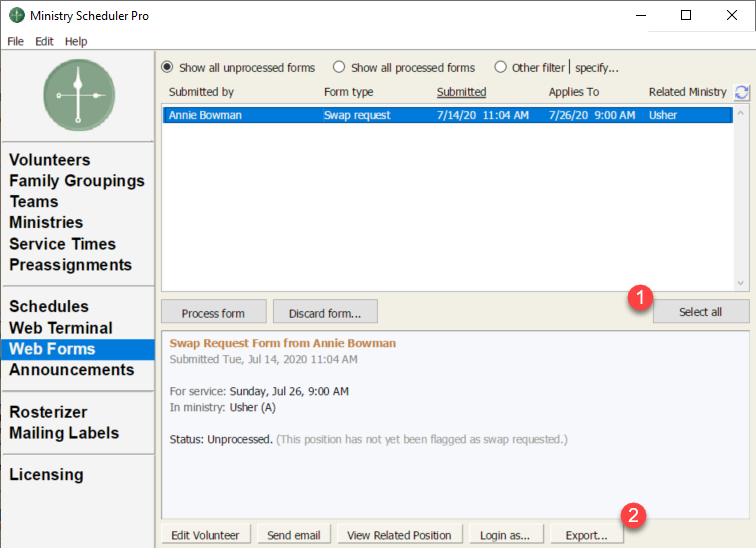Click the refresh icon beside Related Ministry
756x548 pixels.
(741, 92)
